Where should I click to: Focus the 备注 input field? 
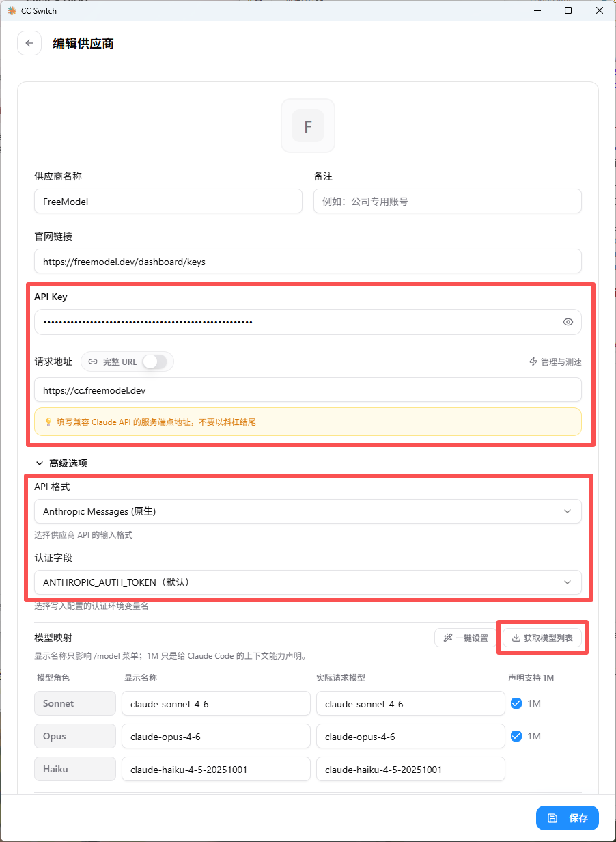447,202
